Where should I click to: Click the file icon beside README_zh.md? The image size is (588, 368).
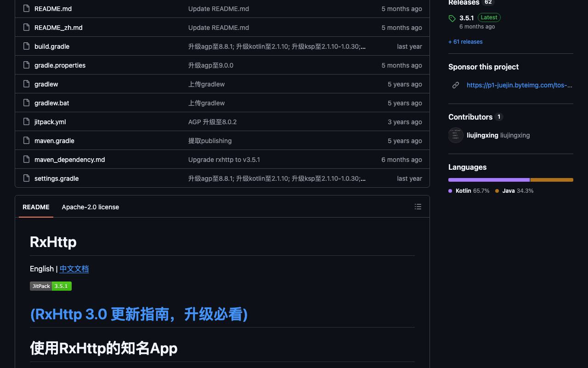coord(26,28)
